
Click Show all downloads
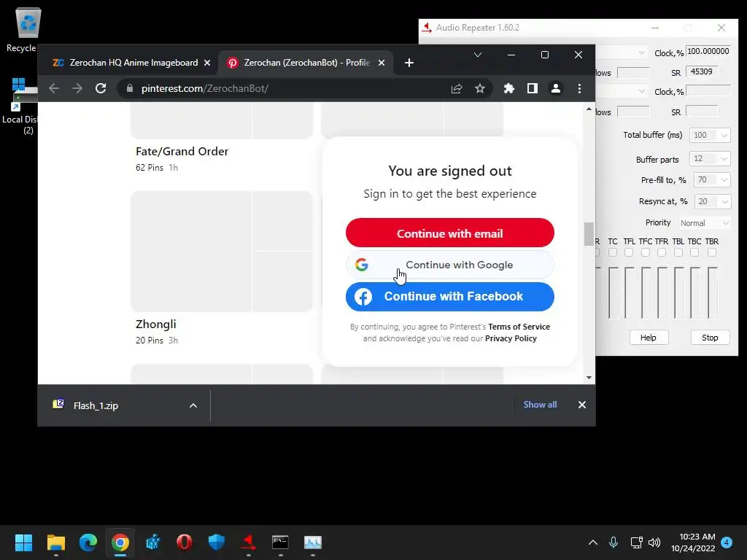[540, 405]
